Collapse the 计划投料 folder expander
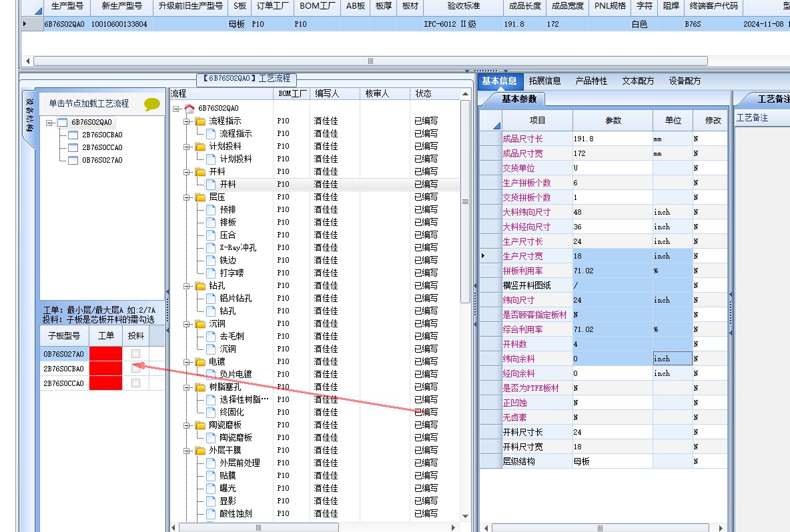The width and height of the screenshot is (790, 532). (x=187, y=147)
